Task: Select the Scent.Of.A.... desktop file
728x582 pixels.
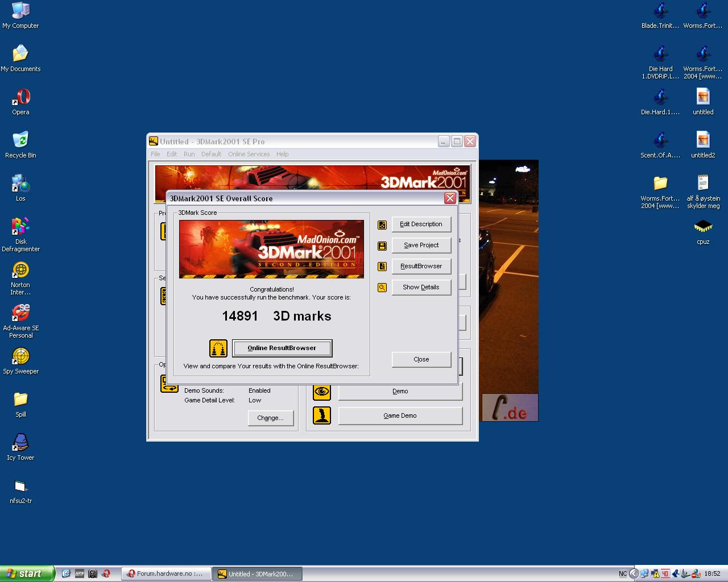Action: click(660, 145)
